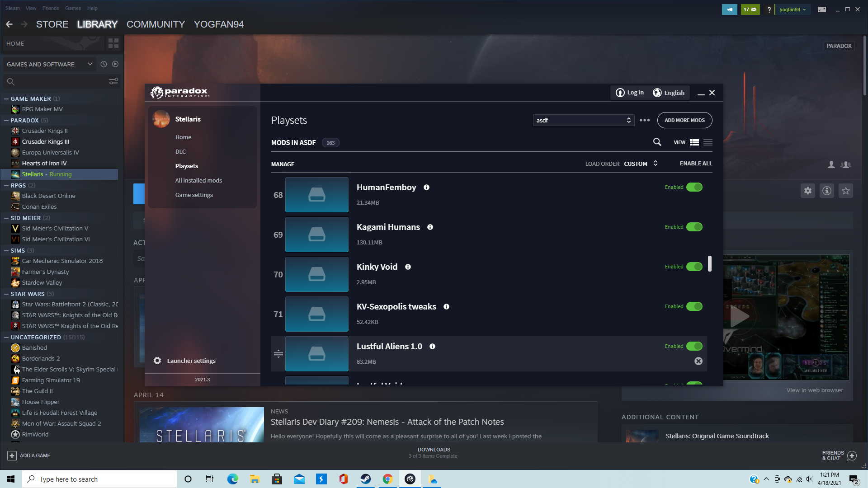Go to Steam STORE tab
Image resolution: width=868 pixels, height=488 pixels.
tap(52, 24)
